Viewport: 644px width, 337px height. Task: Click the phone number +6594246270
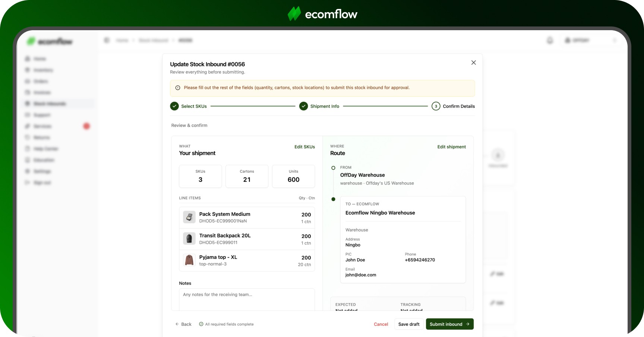tap(420, 260)
